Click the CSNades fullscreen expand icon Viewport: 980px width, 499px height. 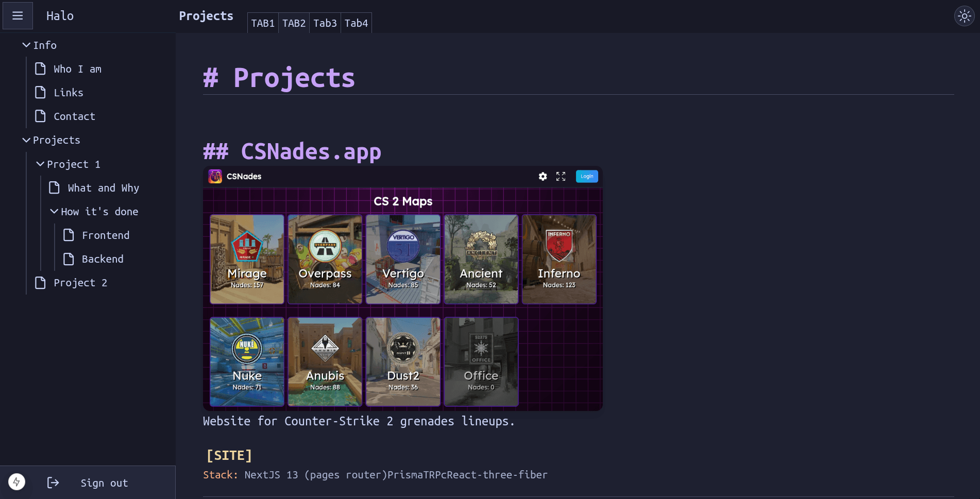[561, 177]
